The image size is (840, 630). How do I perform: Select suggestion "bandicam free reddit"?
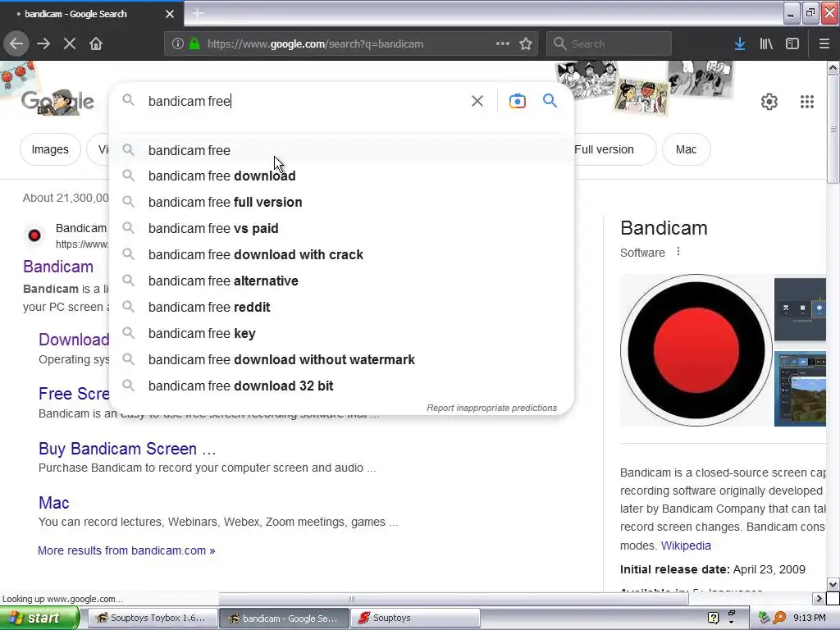pyautogui.click(x=341, y=307)
